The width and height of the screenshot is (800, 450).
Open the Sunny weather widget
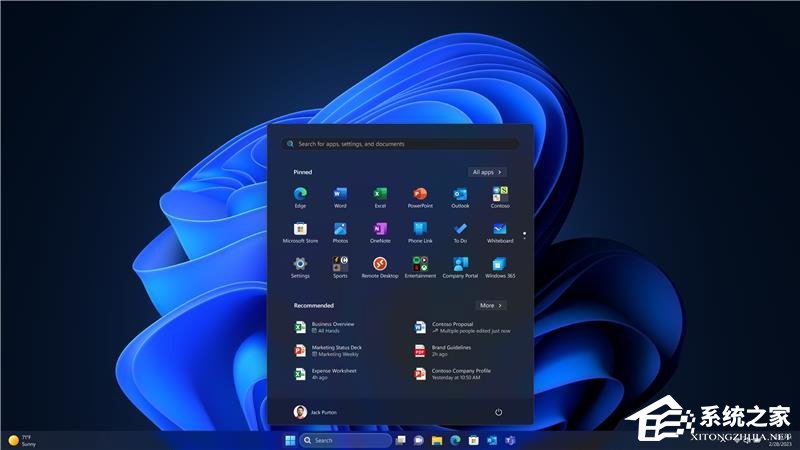(x=23, y=441)
